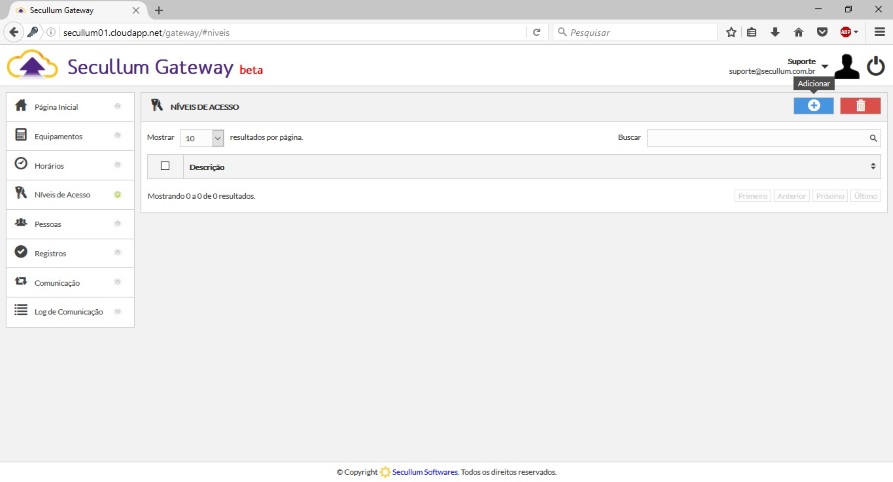This screenshot has height=482, width=893.
Task: Click the Secullum Gateway cloud logo
Action: [32, 67]
